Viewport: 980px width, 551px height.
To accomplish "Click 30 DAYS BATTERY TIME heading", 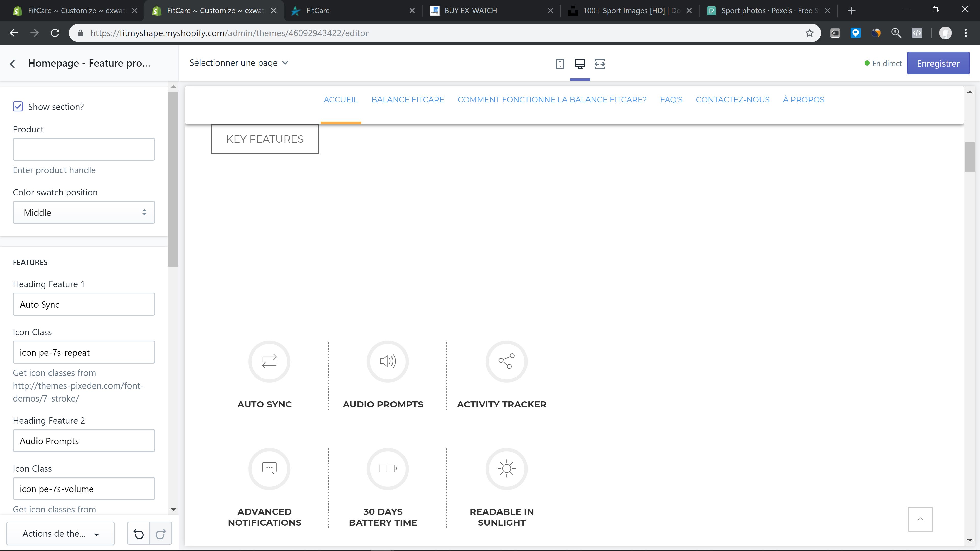I will pos(383,517).
